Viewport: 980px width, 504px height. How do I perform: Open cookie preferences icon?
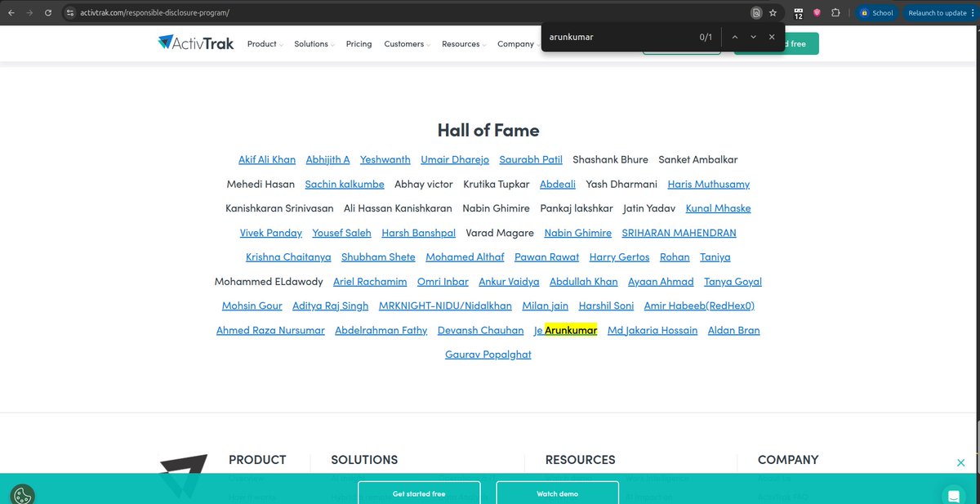(22, 493)
